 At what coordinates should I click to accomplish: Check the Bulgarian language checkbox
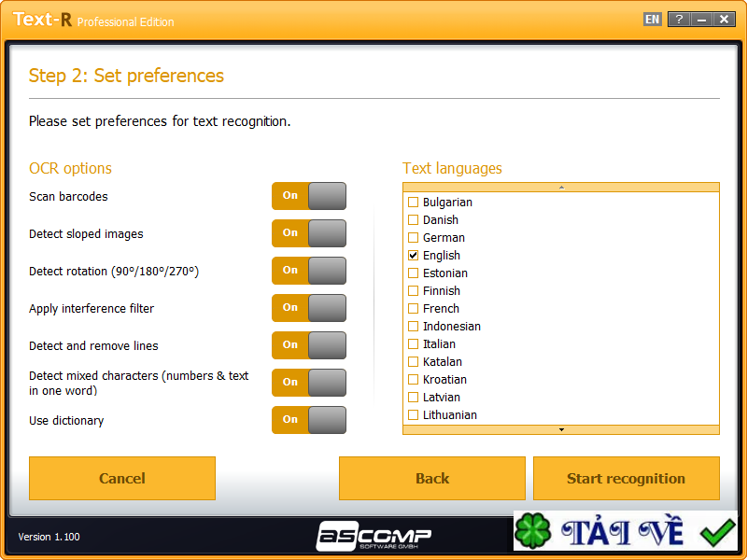click(413, 202)
